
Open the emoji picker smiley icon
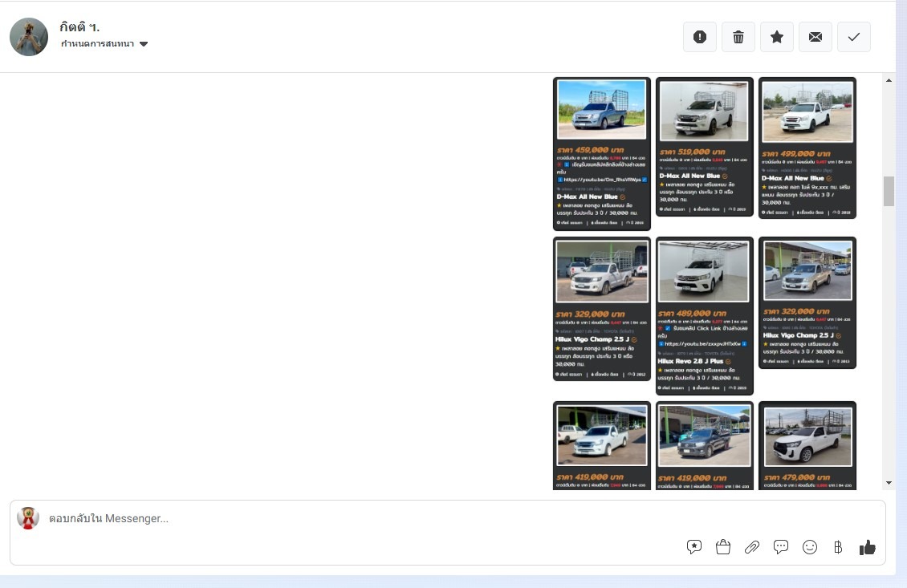810,547
